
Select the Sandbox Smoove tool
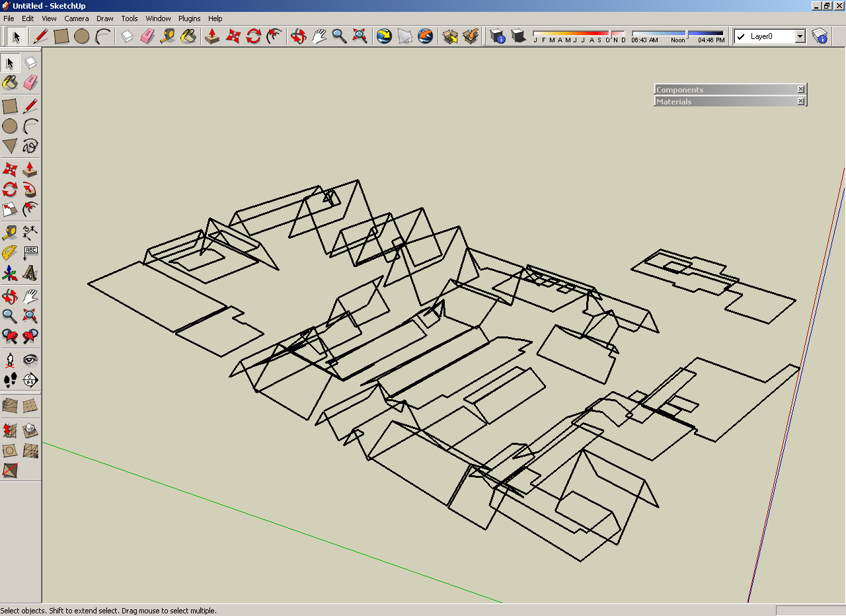pos(10,430)
